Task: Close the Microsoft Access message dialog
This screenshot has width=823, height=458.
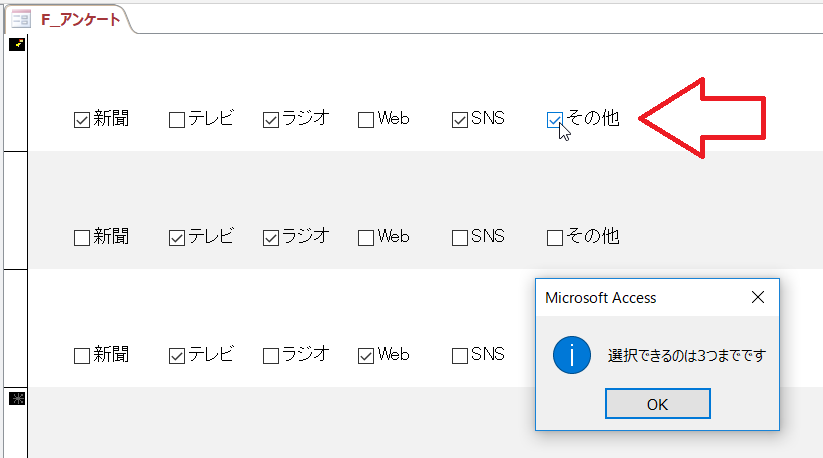Action: 757,297
